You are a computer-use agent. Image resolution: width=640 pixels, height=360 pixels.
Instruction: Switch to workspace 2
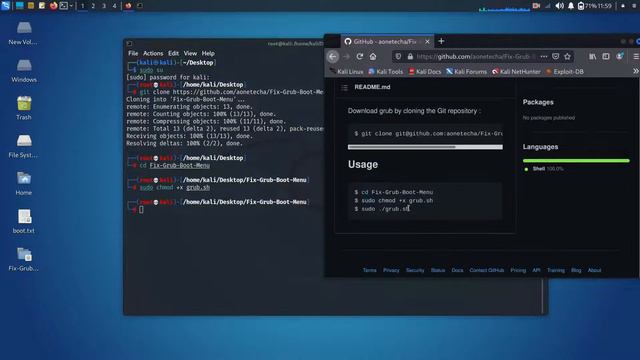pyautogui.click(x=93, y=6)
